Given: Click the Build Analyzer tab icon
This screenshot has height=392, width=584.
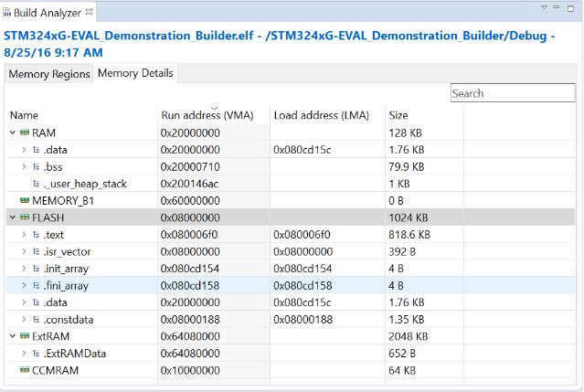Looking at the screenshot, I should 6,13.
